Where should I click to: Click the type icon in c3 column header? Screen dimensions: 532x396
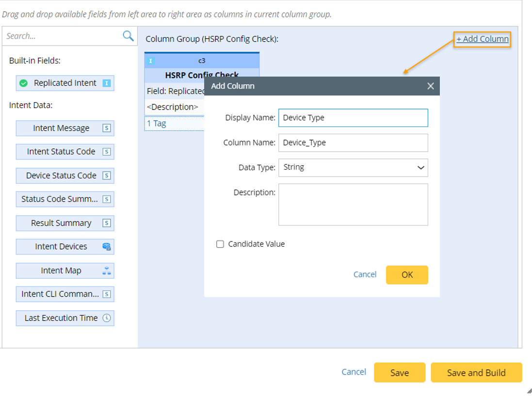[151, 61]
